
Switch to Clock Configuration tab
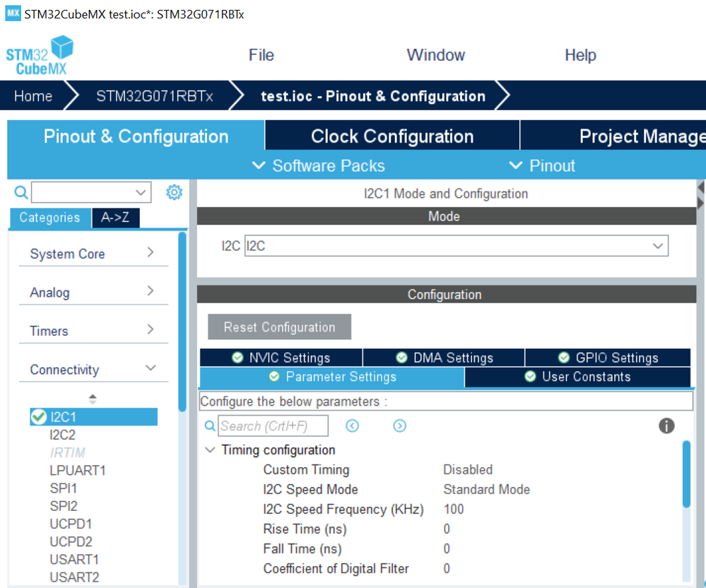tap(392, 136)
